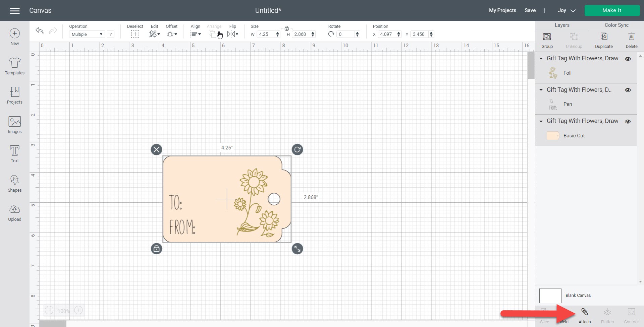Click the Width size input field
The image size is (644, 327).
click(x=266, y=34)
